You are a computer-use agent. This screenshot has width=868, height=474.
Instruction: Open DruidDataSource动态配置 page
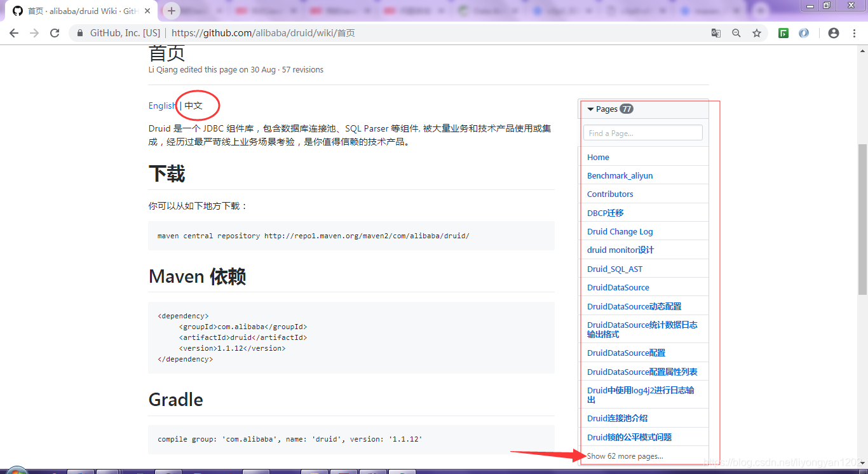coord(634,306)
